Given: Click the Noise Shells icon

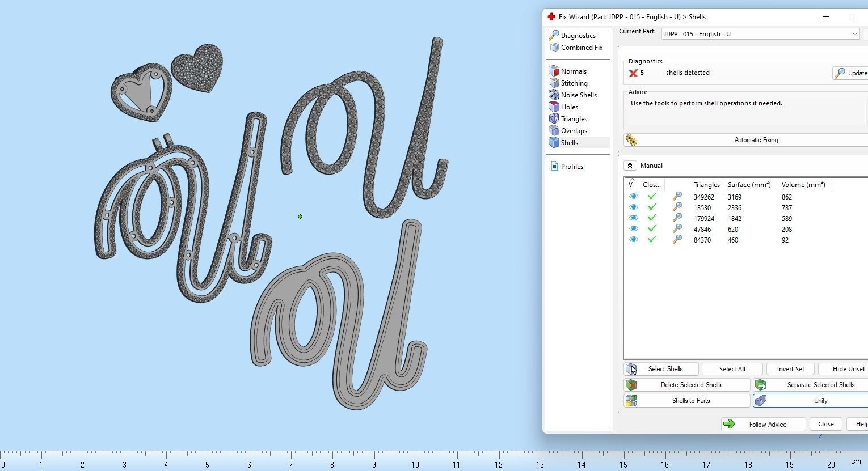Looking at the screenshot, I should [554, 95].
